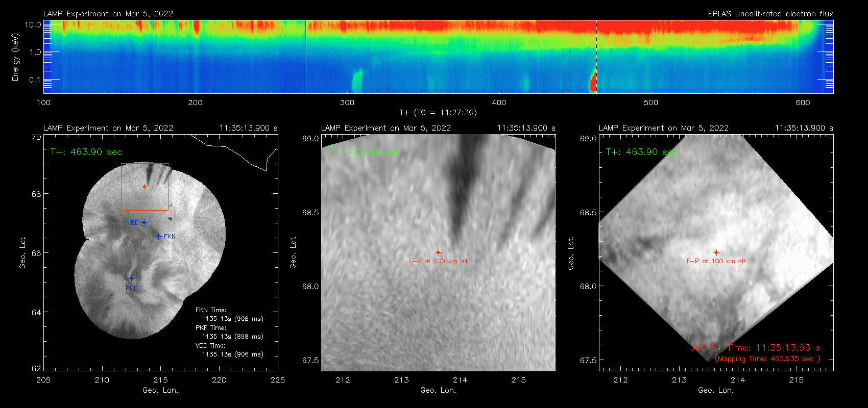This screenshot has width=868, height=408.
Task: Click the red low-energy burst near T+460
Action: pyautogui.click(x=593, y=82)
